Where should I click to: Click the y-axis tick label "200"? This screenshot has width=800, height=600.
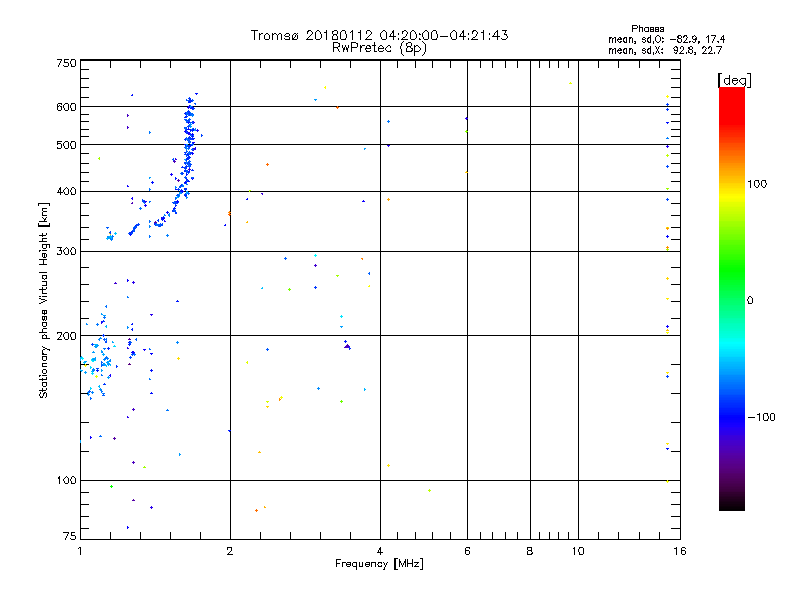tap(66, 336)
